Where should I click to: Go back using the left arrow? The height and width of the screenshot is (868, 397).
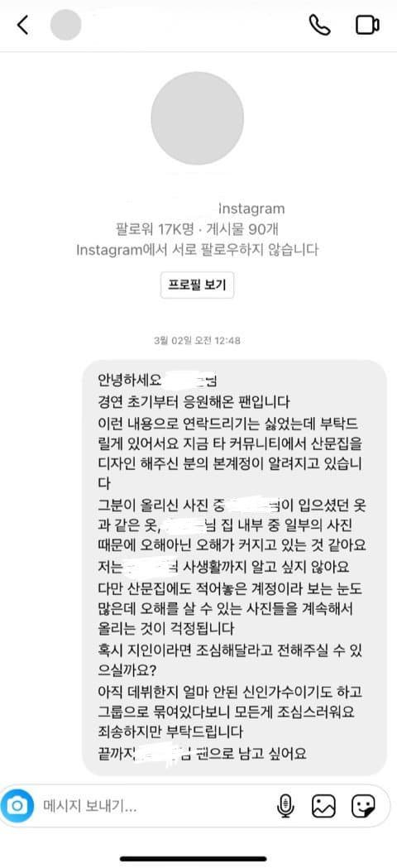coord(22,26)
